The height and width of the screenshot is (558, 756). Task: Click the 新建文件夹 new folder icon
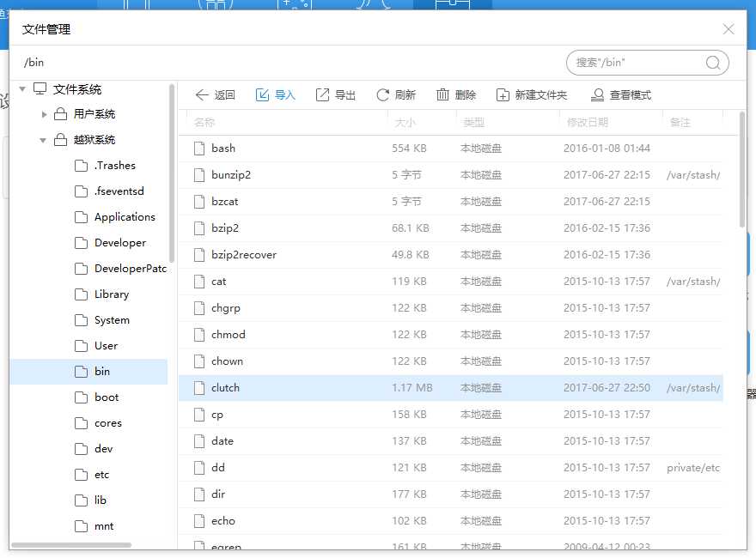pyautogui.click(x=503, y=95)
